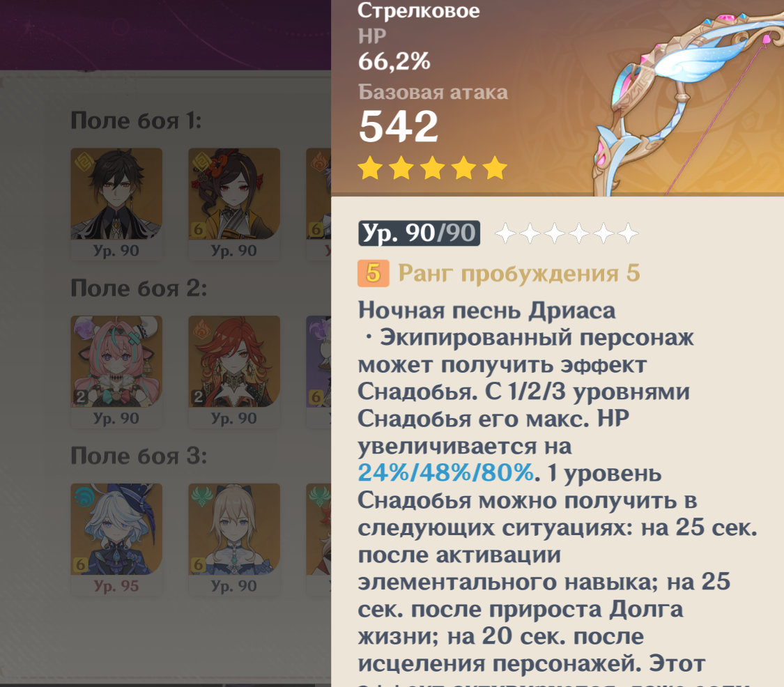Select Chiori portrait in Battlefield 1

point(233,194)
